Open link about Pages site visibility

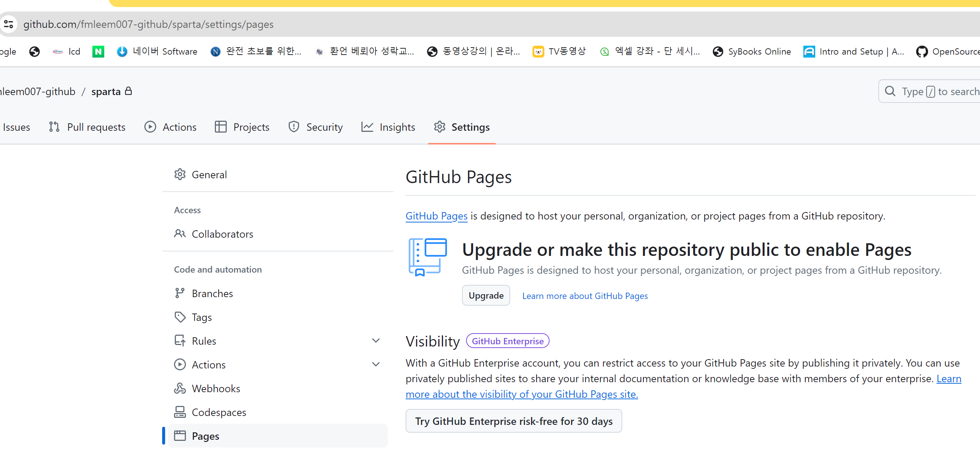[522, 394]
